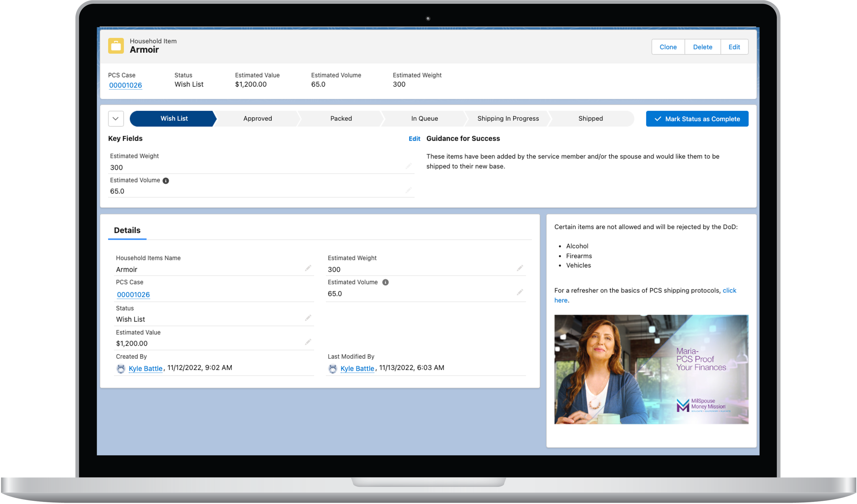Delete the Armoir household item

coord(703,47)
